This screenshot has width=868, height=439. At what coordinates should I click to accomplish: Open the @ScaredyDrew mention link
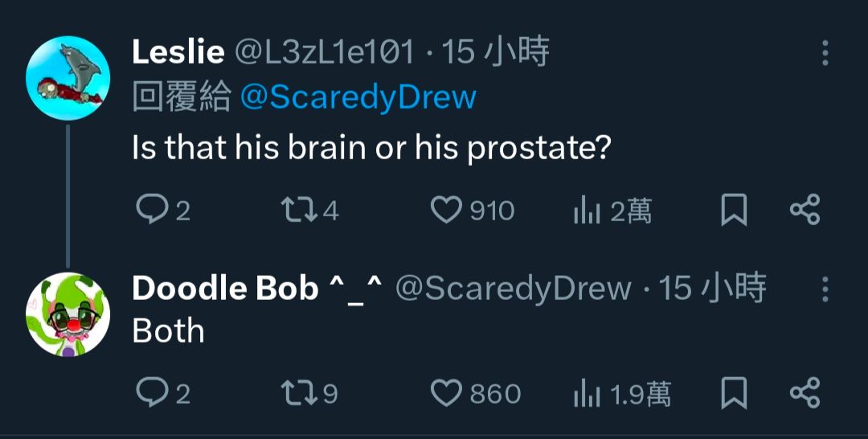pyautogui.click(x=358, y=97)
